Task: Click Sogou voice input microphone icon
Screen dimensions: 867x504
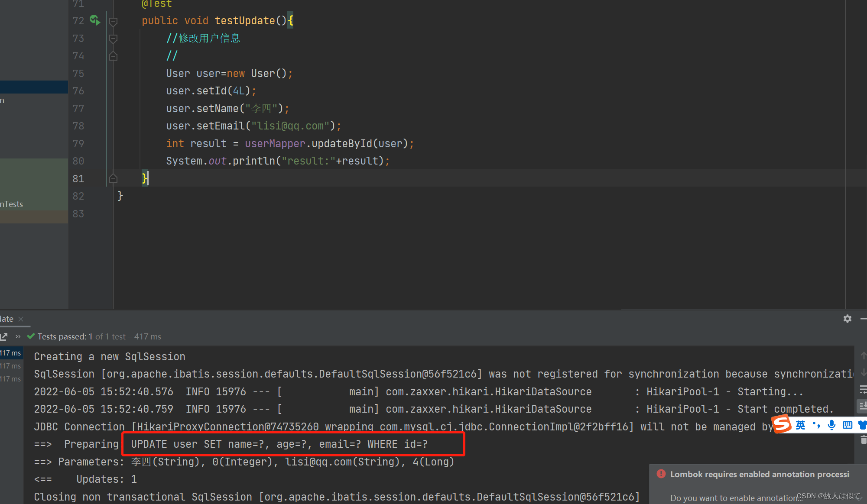Action: coord(831,425)
